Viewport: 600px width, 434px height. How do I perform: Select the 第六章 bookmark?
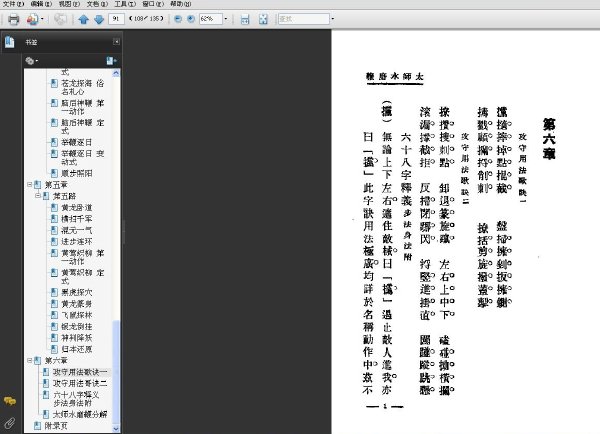[x=56, y=361]
